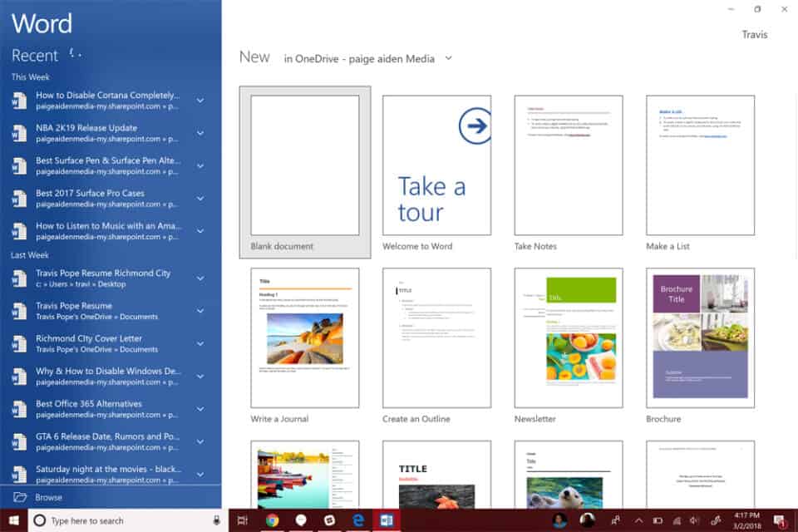Show hidden system tray icons

tap(638, 520)
